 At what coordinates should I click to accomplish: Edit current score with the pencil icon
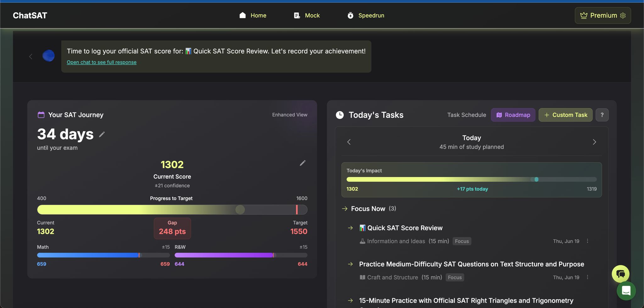point(303,163)
